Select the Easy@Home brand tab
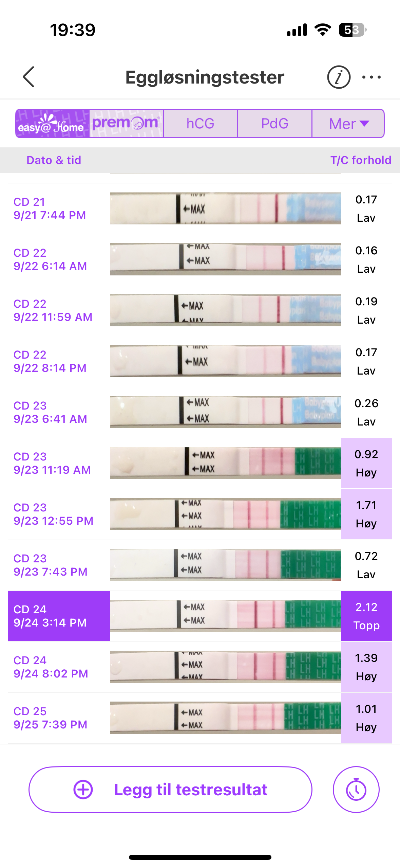 click(52, 124)
